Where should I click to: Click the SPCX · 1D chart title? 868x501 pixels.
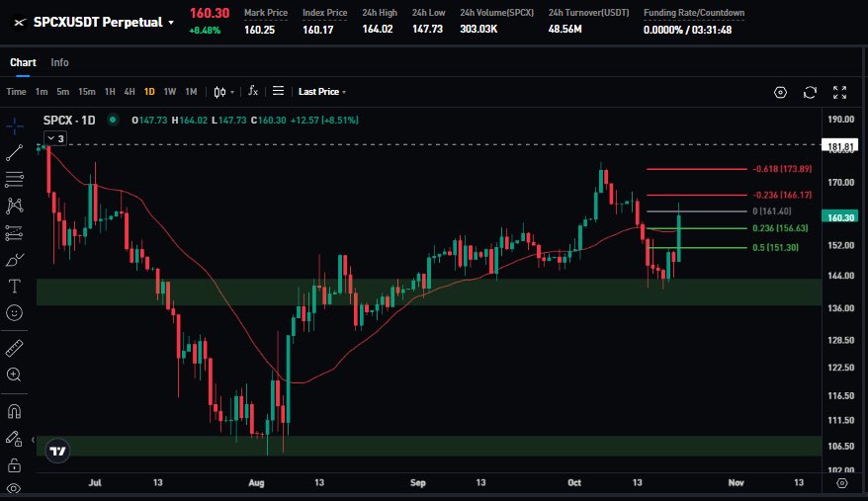69,121
